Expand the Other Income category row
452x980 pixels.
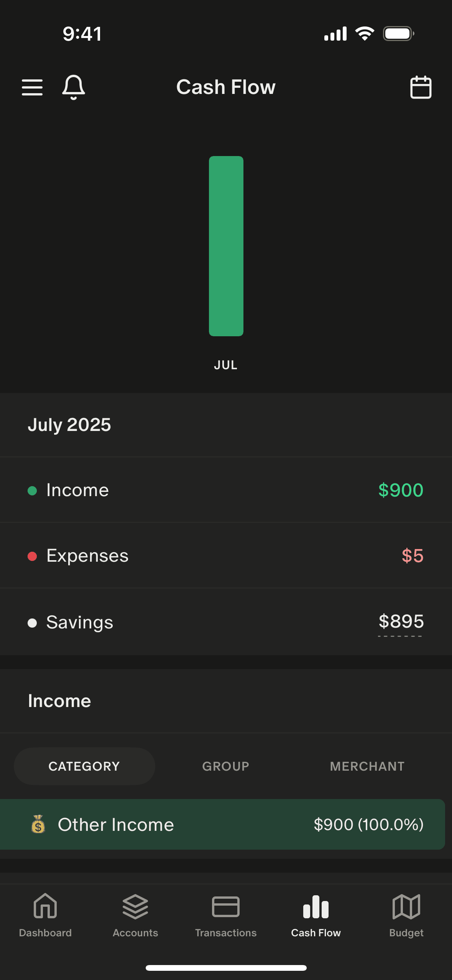click(x=222, y=824)
